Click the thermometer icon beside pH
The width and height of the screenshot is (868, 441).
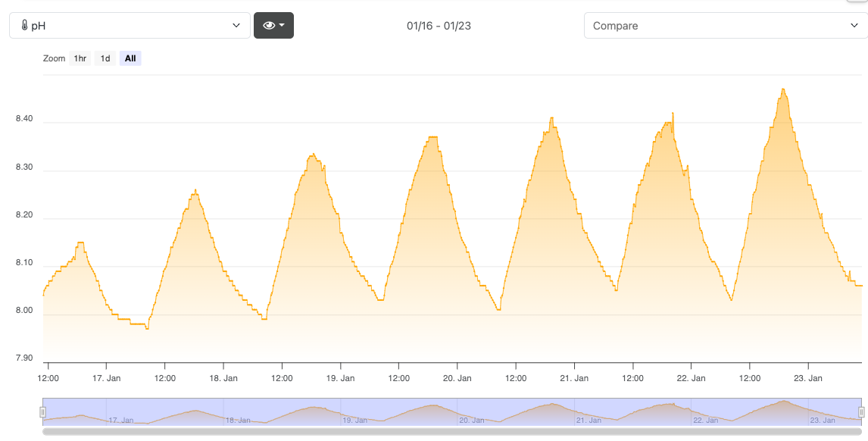[24, 26]
